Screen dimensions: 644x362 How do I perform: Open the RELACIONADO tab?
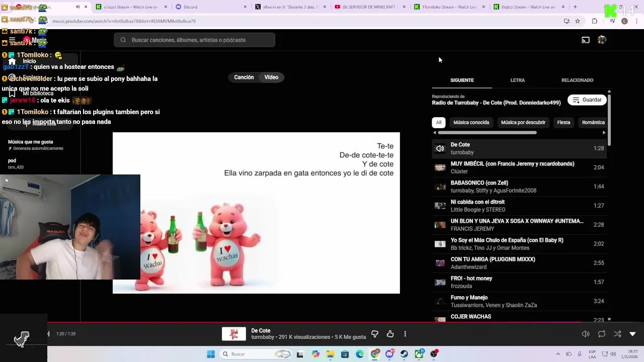tap(577, 80)
